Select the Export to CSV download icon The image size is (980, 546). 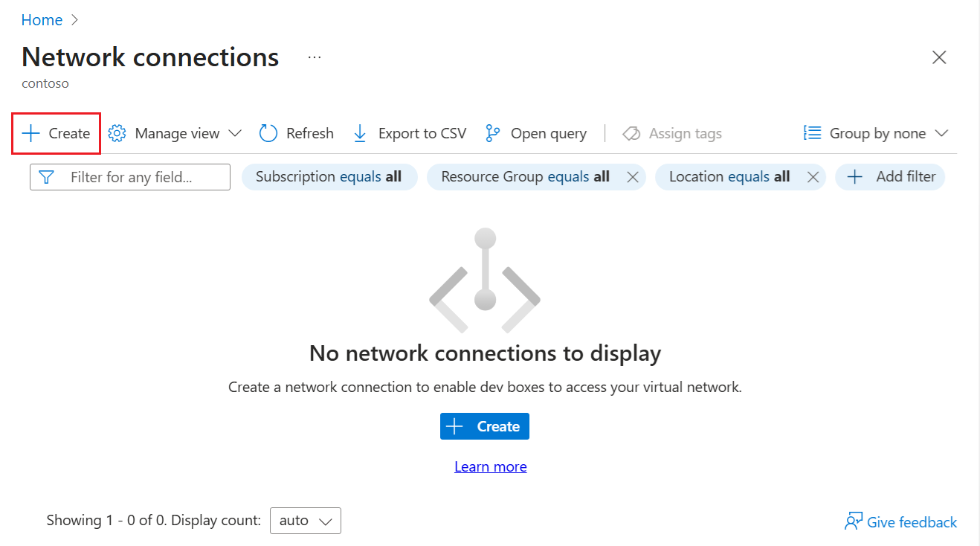coord(360,133)
